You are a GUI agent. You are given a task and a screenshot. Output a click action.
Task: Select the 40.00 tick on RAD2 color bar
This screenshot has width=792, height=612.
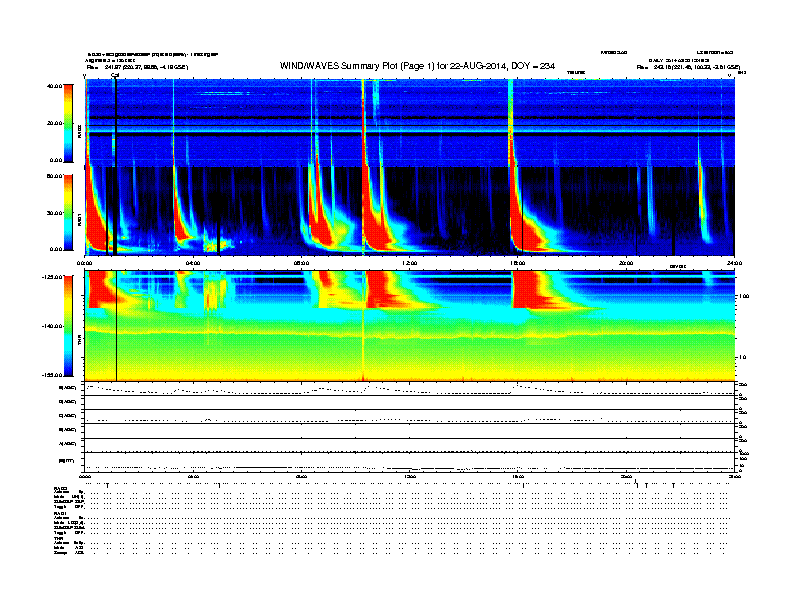tap(54, 86)
